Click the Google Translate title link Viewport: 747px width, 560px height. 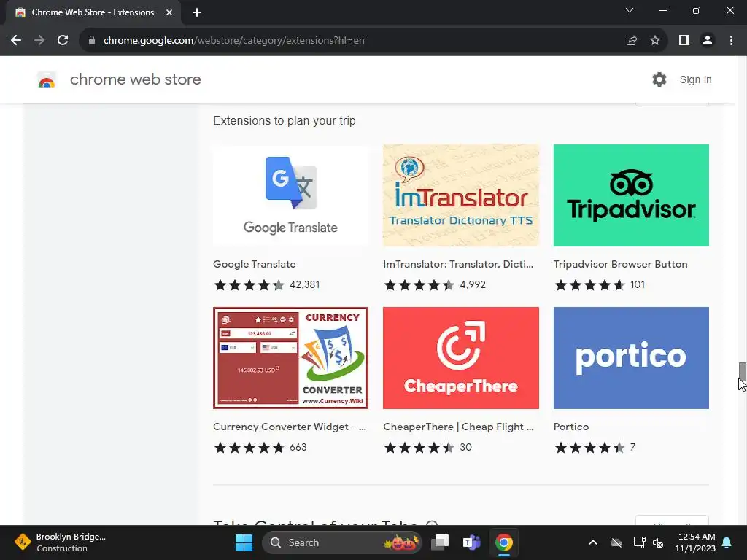(255, 264)
